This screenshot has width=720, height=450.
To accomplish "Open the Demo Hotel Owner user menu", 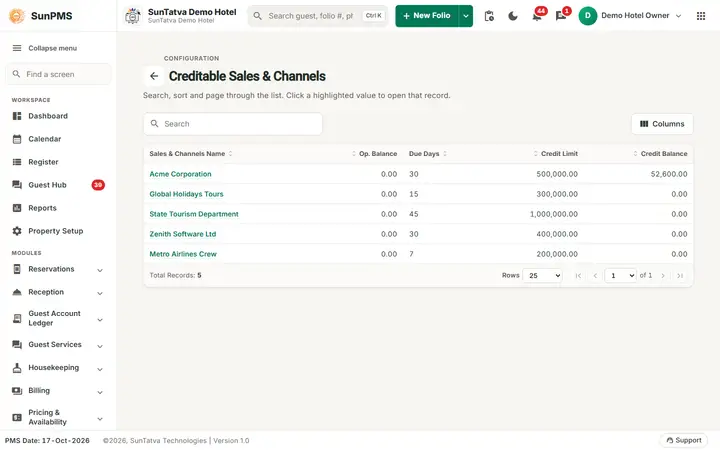I will click(x=630, y=16).
